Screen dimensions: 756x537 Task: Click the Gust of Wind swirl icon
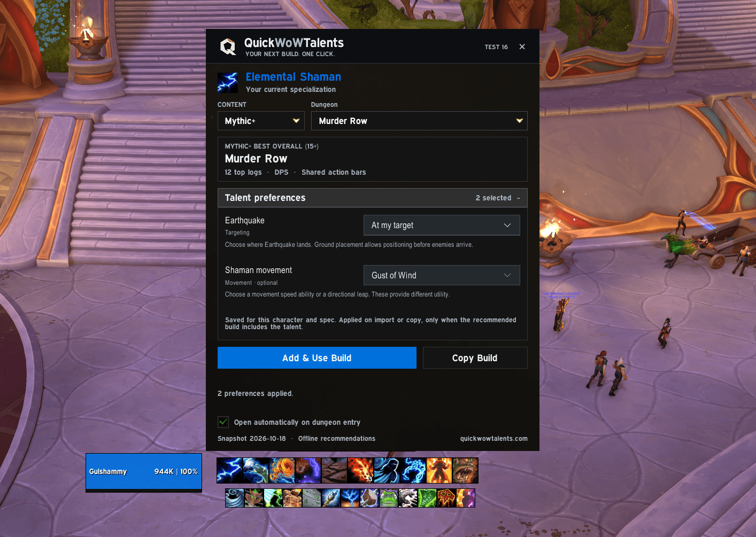(x=235, y=498)
